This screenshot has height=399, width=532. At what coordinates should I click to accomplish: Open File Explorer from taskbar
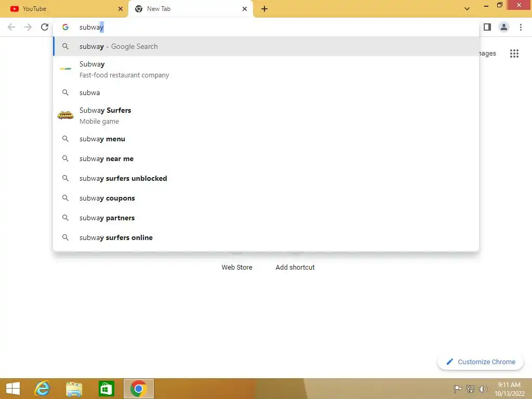click(x=74, y=389)
